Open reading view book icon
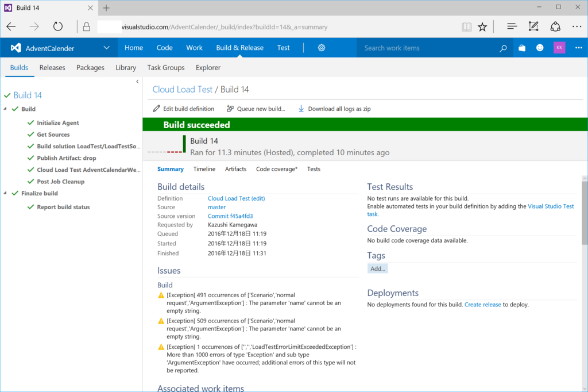Screen dimensions: 588x392 pos(466,26)
